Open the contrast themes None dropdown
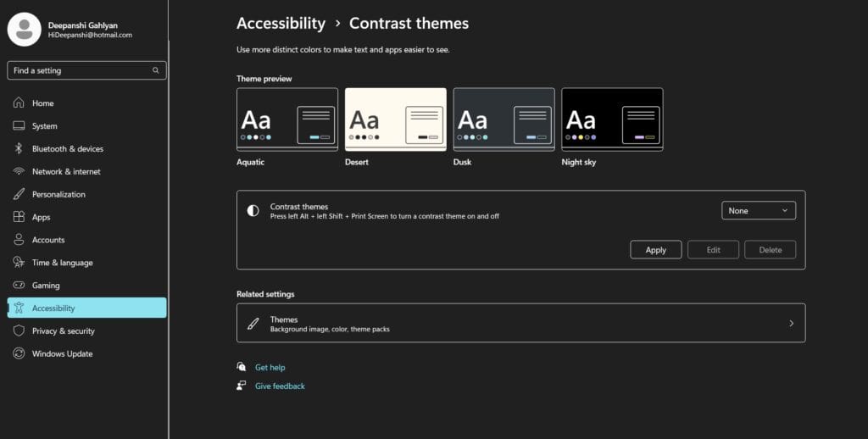The image size is (868, 439). pyautogui.click(x=758, y=211)
